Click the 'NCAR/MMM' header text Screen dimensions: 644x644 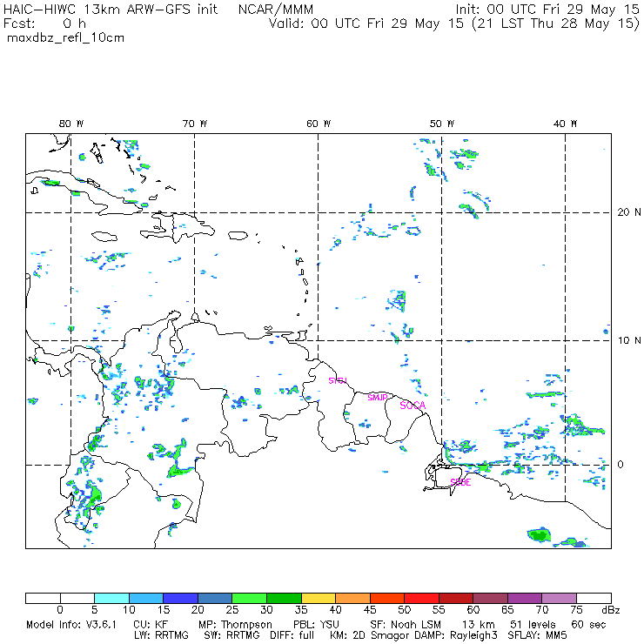click(x=276, y=10)
